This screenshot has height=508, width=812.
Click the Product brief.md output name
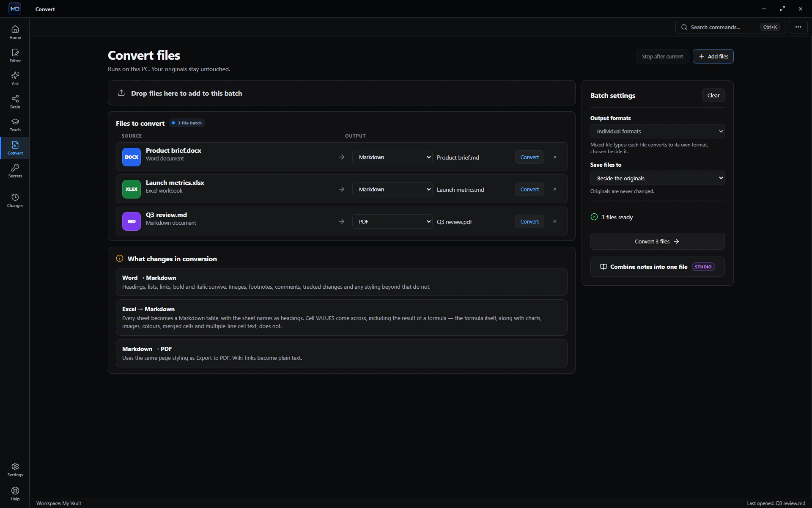click(x=458, y=157)
